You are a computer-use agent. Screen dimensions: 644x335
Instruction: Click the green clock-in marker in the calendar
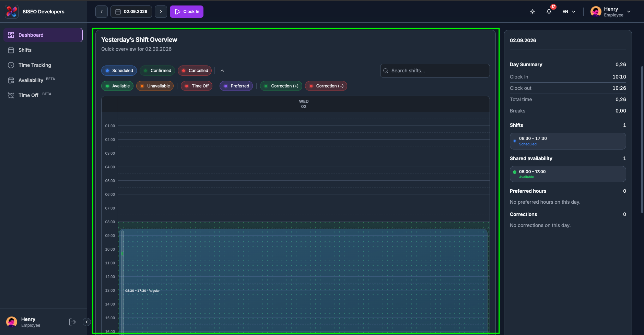[122, 254]
